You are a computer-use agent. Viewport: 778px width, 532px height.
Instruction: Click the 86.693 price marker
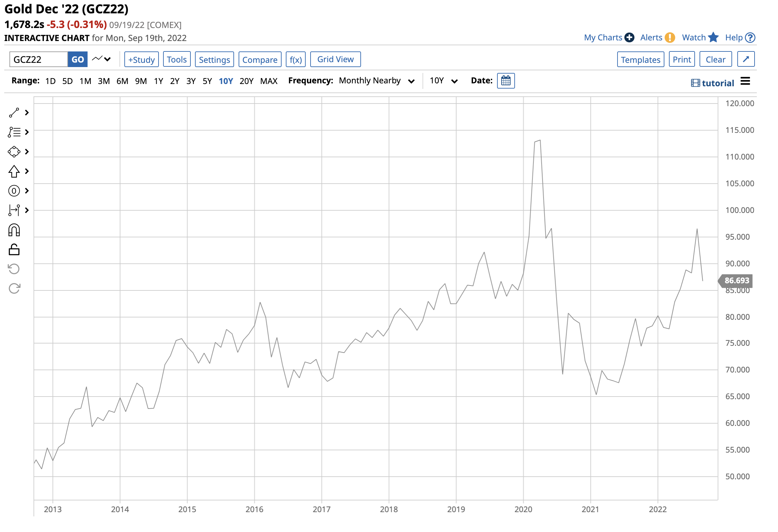tap(735, 281)
